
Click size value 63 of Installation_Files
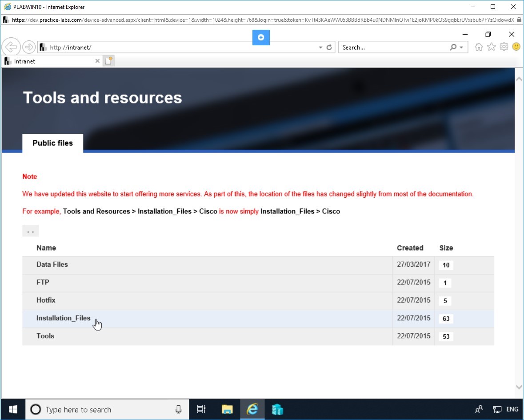tap(446, 319)
